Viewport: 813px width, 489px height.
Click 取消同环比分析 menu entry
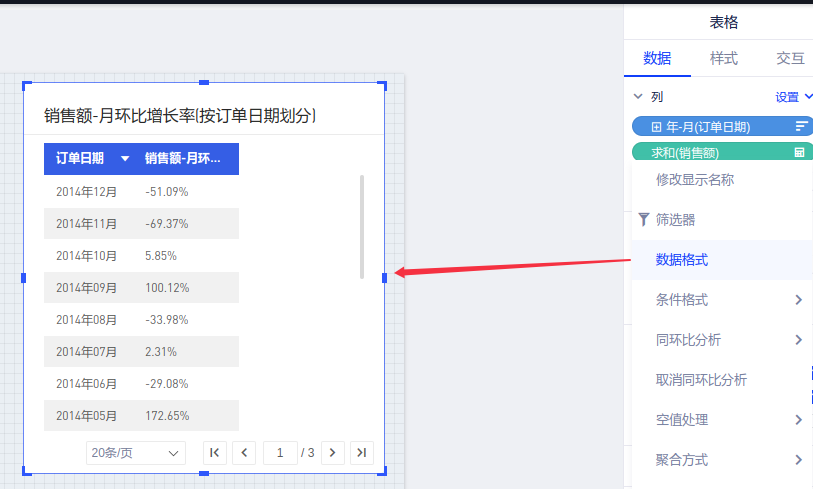click(x=701, y=380)
